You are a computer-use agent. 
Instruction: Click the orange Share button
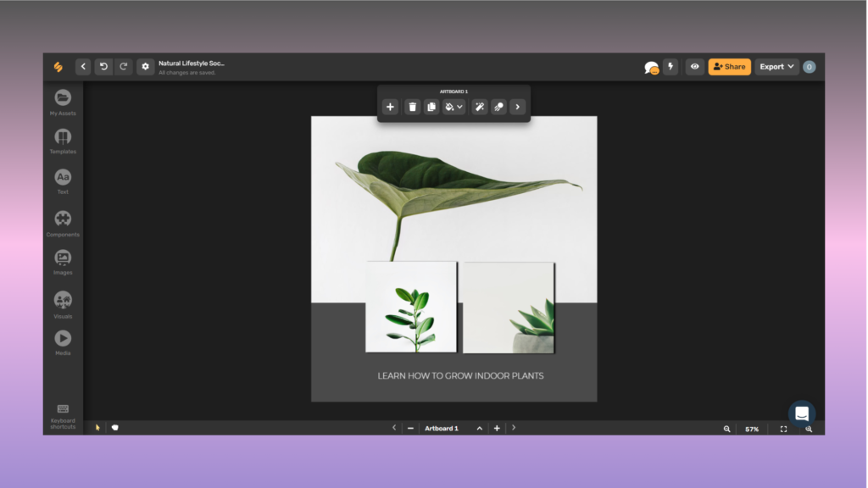coord(729,66)
